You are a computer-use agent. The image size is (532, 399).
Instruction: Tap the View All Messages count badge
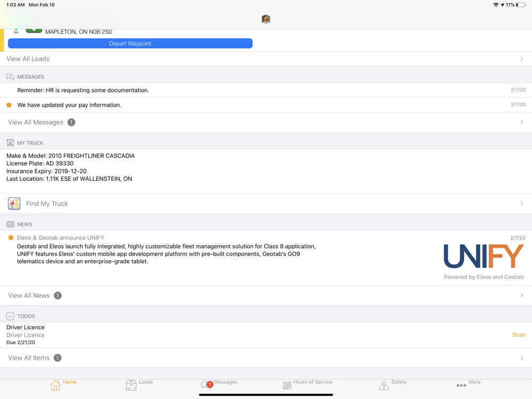(x=71, y=122)
